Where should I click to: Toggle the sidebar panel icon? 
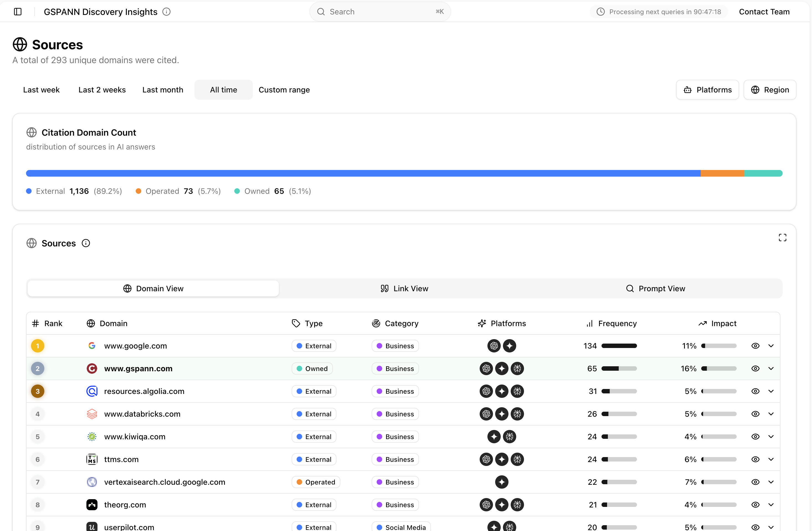click(18, 12)
